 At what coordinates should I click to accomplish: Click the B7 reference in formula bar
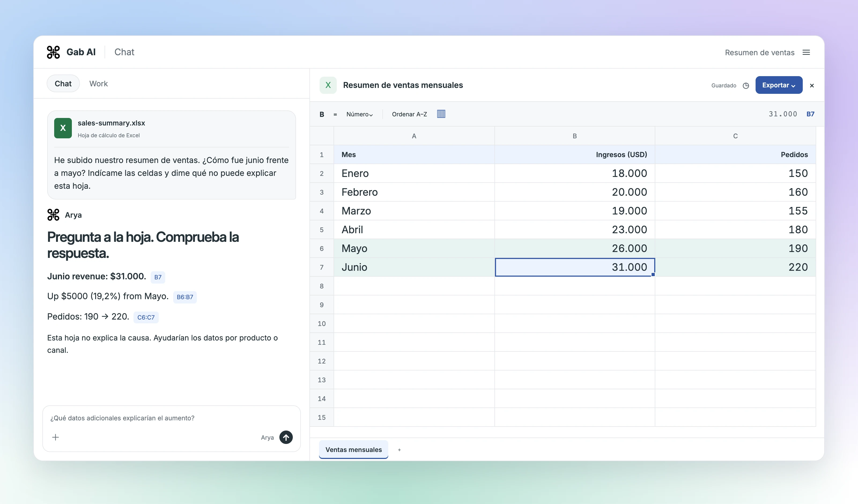click(x=810, y=114)
